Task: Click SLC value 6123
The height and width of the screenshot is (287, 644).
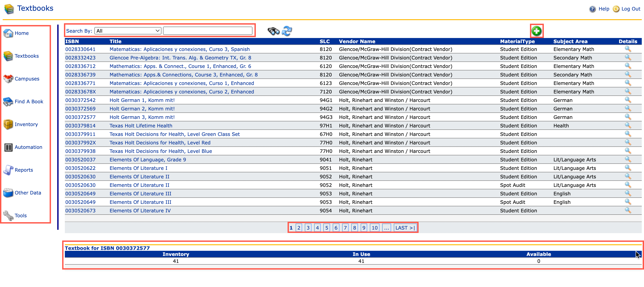Action: tap(326, 83)
